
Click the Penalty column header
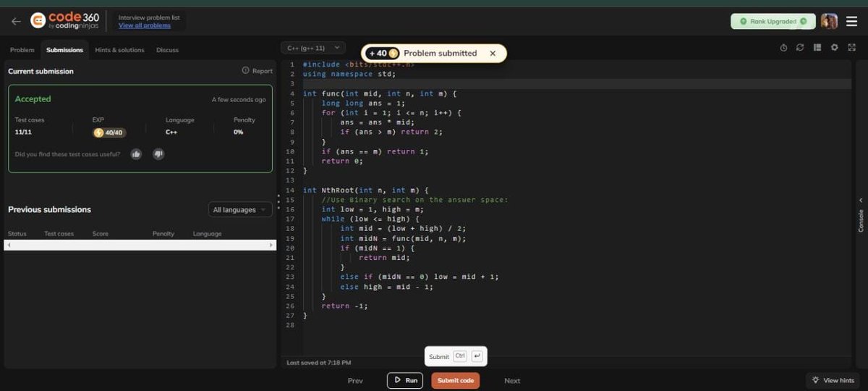tap(163, 234)
